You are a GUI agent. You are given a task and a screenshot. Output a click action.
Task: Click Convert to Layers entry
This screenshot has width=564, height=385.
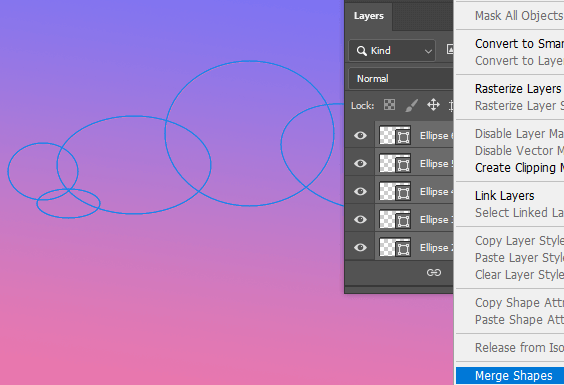pos(519,60)
